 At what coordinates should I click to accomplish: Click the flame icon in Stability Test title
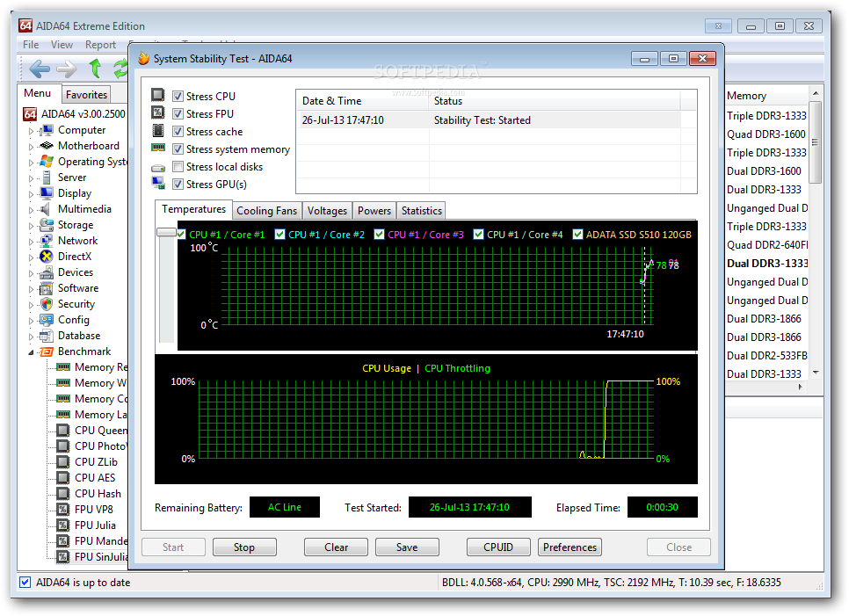(x=143, y=58)
